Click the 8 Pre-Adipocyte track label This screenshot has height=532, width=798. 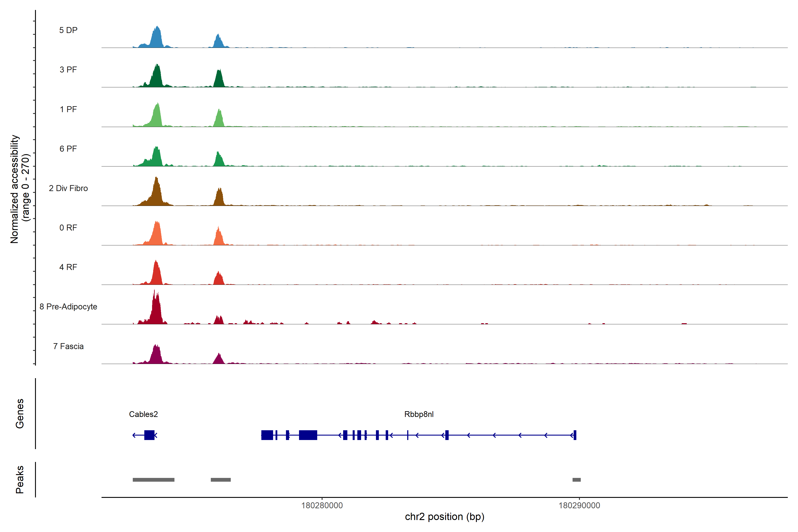[68, 307]
